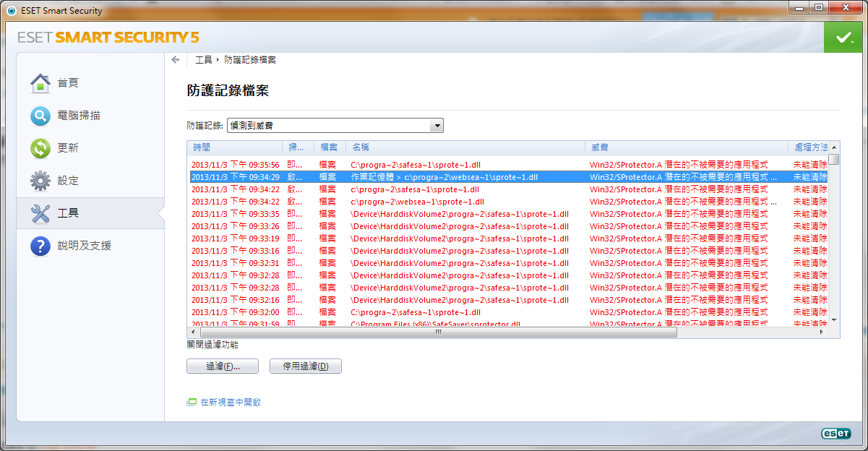The height and width of the screenshot is (451, 868).
Task: Select log row timed 下午 09:32:16
Action: pyautogui.click(x=508, y=300)
